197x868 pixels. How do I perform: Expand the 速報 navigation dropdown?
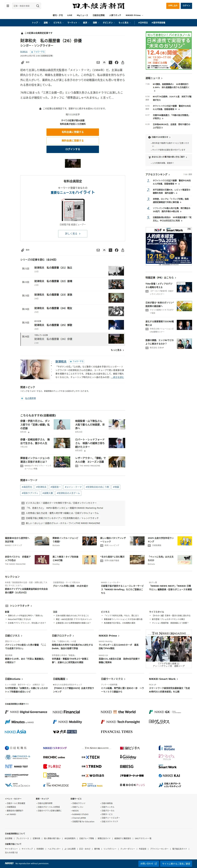pos(46,23)
